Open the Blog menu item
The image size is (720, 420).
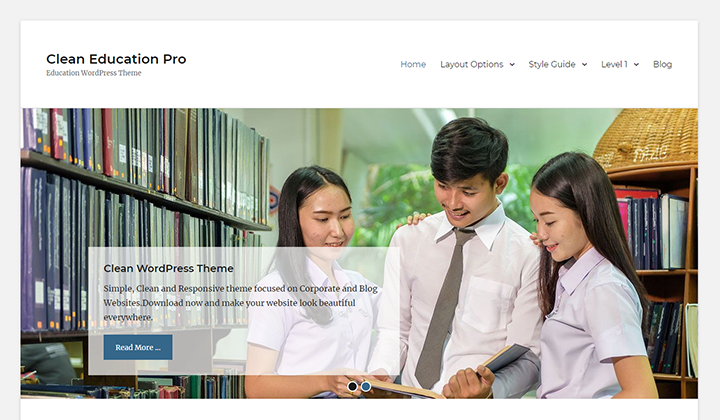click(x=662, y=64)
